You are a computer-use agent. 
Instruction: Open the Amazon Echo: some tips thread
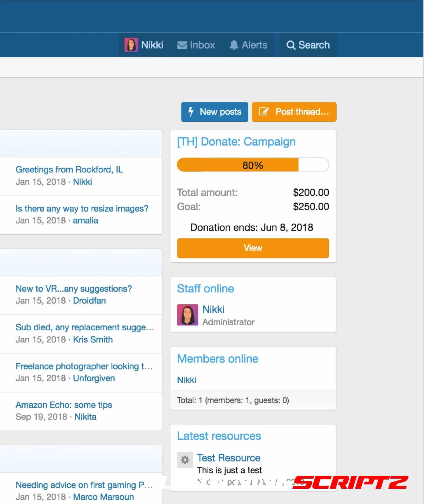point(64,405)
